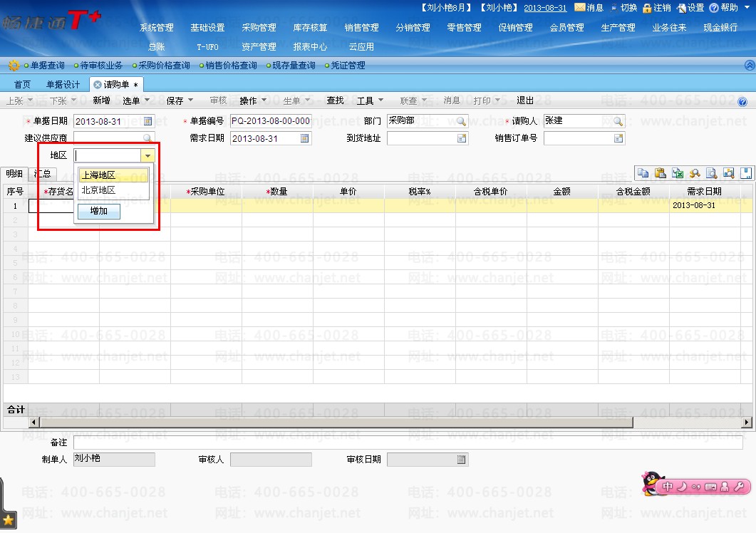Click the 增加 button in region dropdown
Screen dimensions: 756x533
tap(99, 211)
